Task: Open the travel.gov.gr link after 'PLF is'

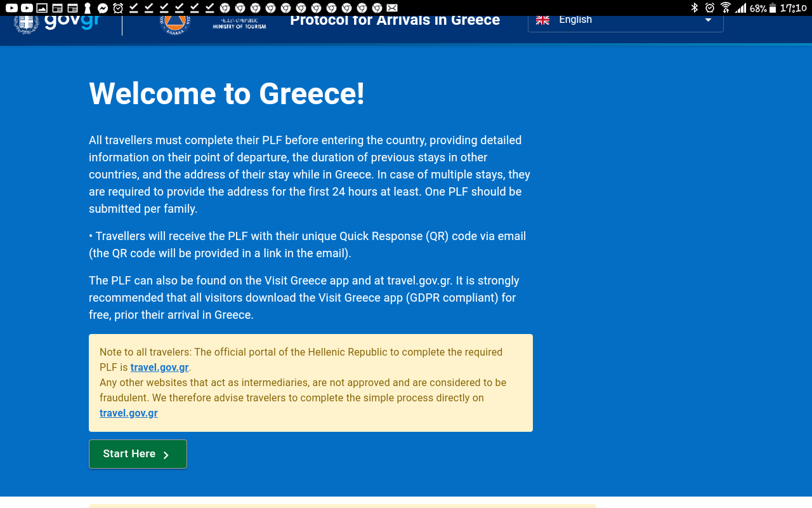Action: 159,367
